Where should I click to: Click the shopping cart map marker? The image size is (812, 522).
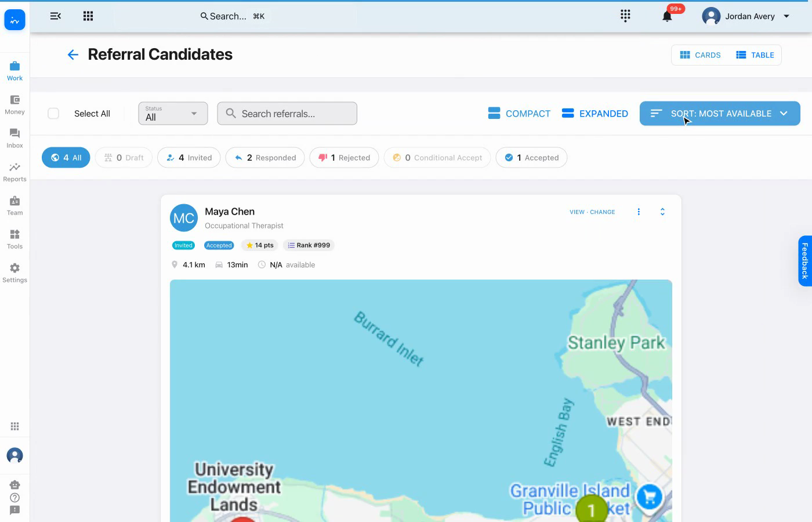coord(650,497)
